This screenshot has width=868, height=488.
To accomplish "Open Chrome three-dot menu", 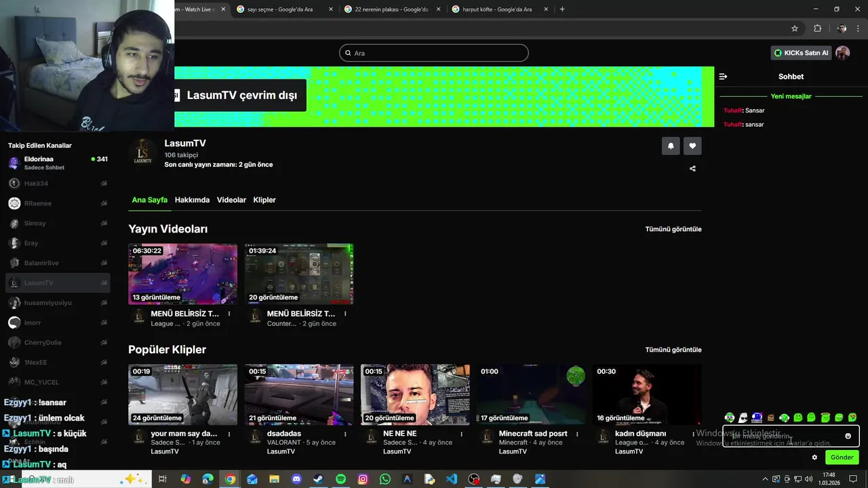I will (x=859, y=28).
